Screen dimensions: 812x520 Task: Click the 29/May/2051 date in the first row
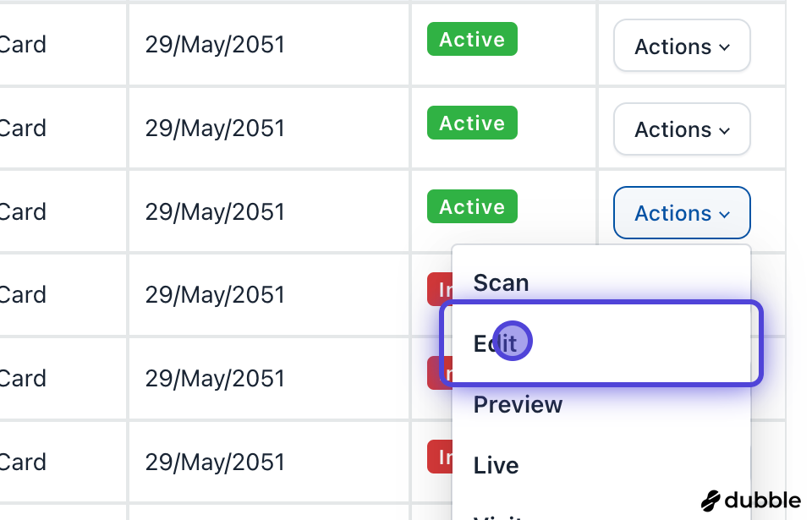pyautogui.click(x=215, y=45)
